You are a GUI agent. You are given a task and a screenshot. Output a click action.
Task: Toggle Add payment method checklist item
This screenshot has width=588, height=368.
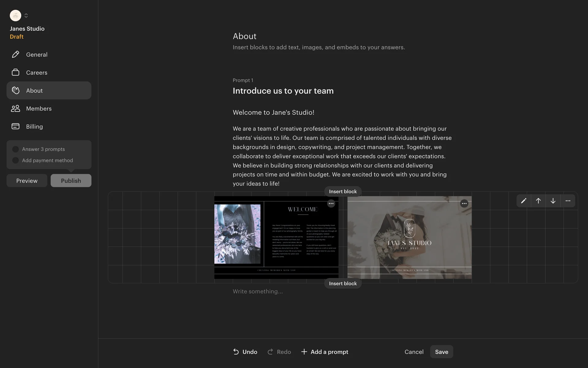16,160
